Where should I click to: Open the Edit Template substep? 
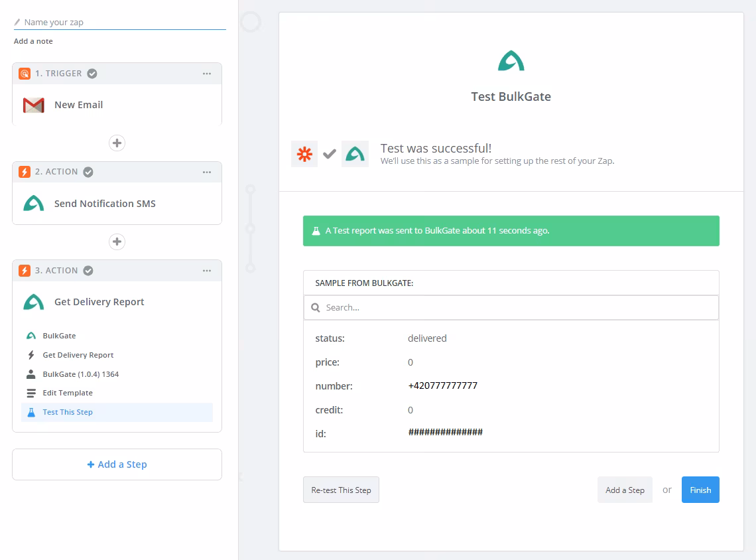[x=117, y=393]
